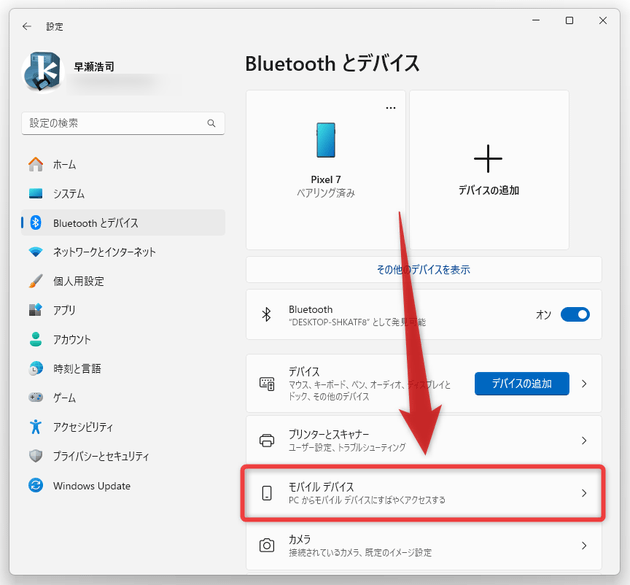Viewport: 630px width, 585px height.
Task: Click the Apps icon in sidebar
Action: click(x=36, y=310)
